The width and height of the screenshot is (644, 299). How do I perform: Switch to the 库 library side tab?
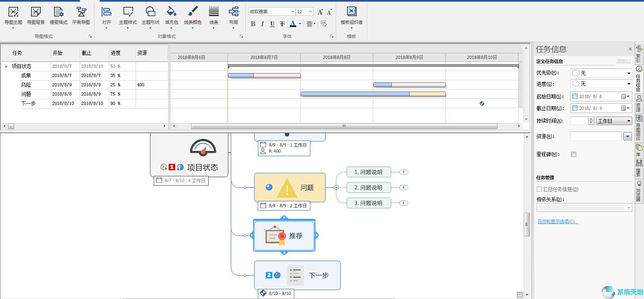[639, 151]
